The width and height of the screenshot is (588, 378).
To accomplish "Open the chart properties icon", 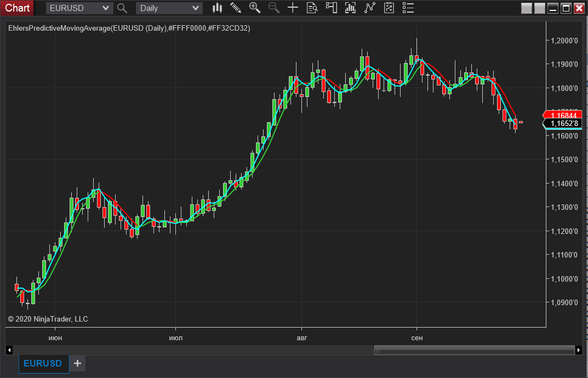I will tap(408, 8).
